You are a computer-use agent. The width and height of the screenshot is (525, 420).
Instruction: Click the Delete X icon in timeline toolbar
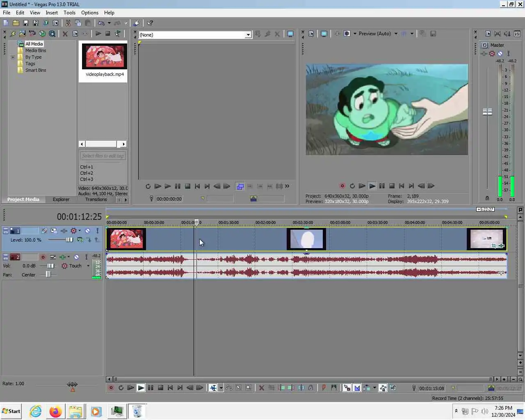click(261, 388)
